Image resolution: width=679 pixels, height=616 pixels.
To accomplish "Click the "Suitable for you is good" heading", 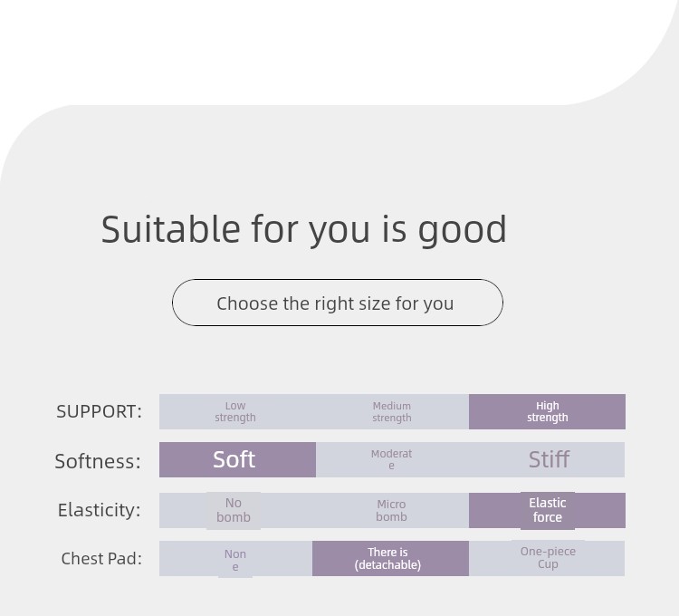I will coord(303,229).
